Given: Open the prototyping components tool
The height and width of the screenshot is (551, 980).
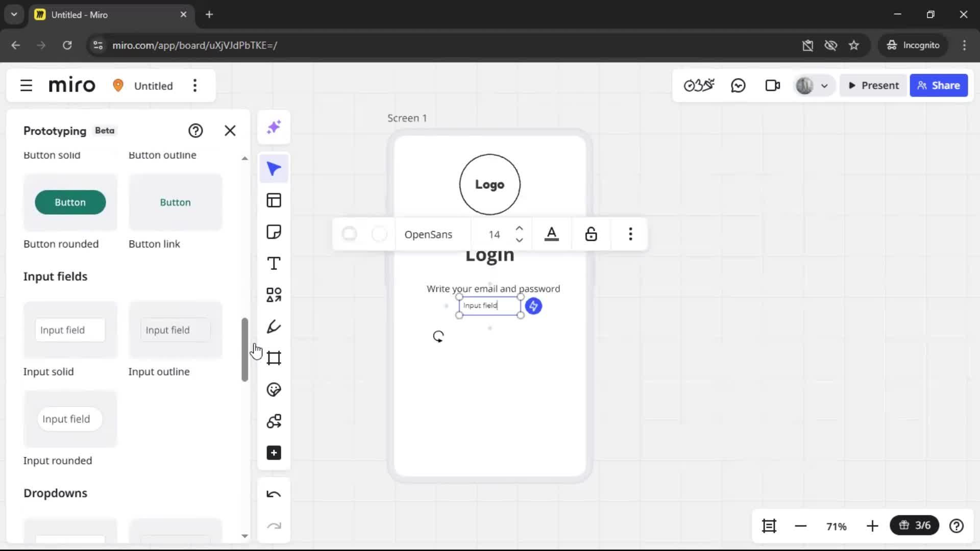Looking at the screenshot, I should tap(274, 421).
